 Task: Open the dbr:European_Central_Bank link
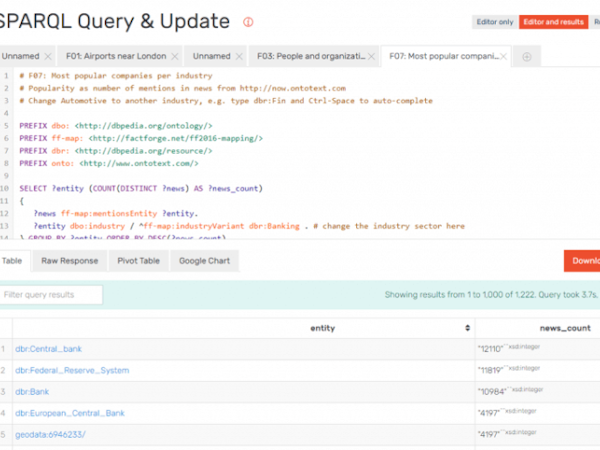(x=70, y=413)
